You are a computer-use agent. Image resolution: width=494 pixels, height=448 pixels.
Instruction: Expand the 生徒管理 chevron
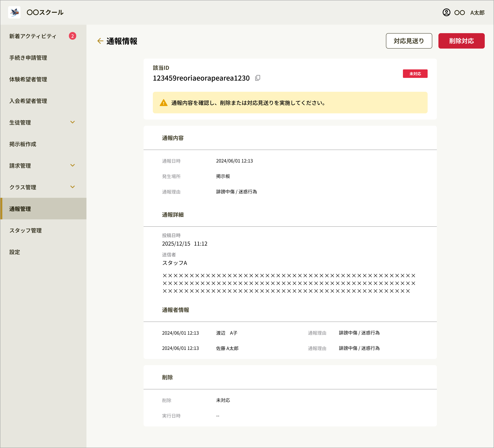click(73, 122)
